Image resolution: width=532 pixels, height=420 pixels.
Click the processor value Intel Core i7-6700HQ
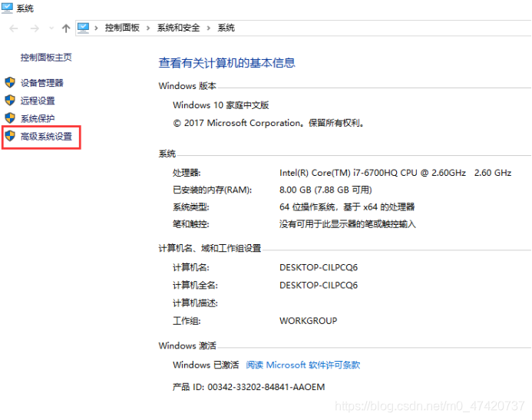(372, 173)
